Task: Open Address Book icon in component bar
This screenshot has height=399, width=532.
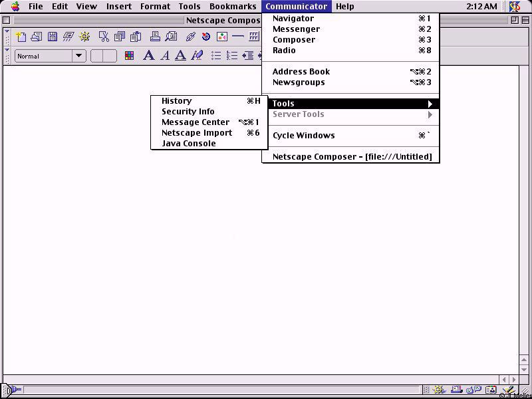Action: pos(491,390)
